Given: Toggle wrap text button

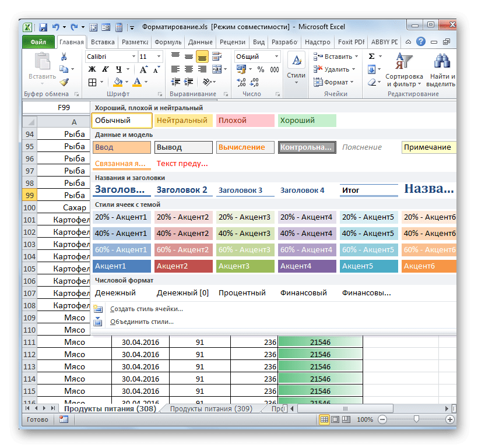Looking at the screenshot, I should pos(217,57).
